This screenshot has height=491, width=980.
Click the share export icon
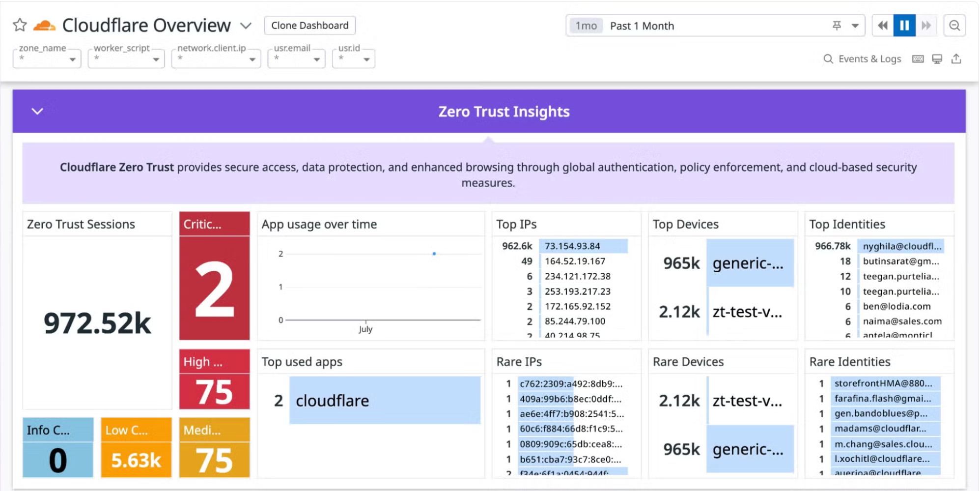956,59
